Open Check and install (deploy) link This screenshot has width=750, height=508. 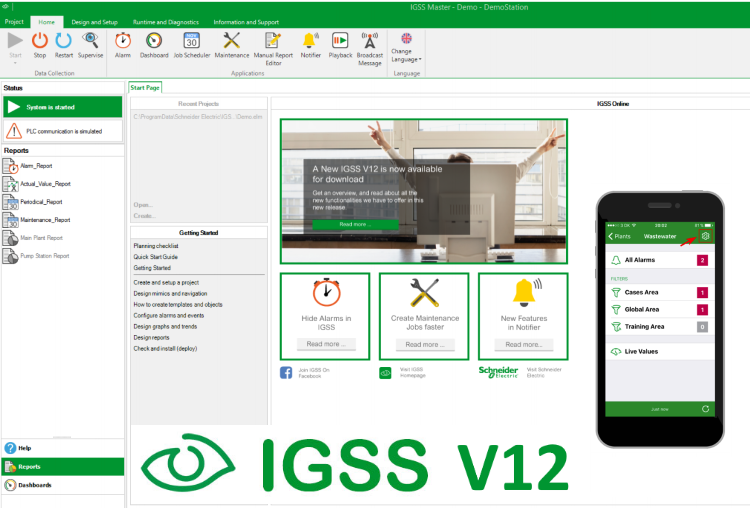coord(165,349)
